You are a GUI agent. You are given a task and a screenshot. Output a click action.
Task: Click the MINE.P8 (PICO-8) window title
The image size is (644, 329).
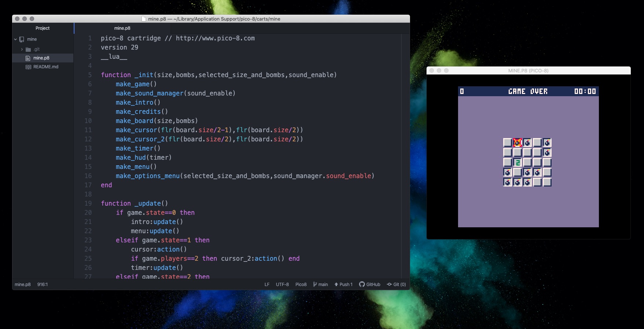pos(528,70)
